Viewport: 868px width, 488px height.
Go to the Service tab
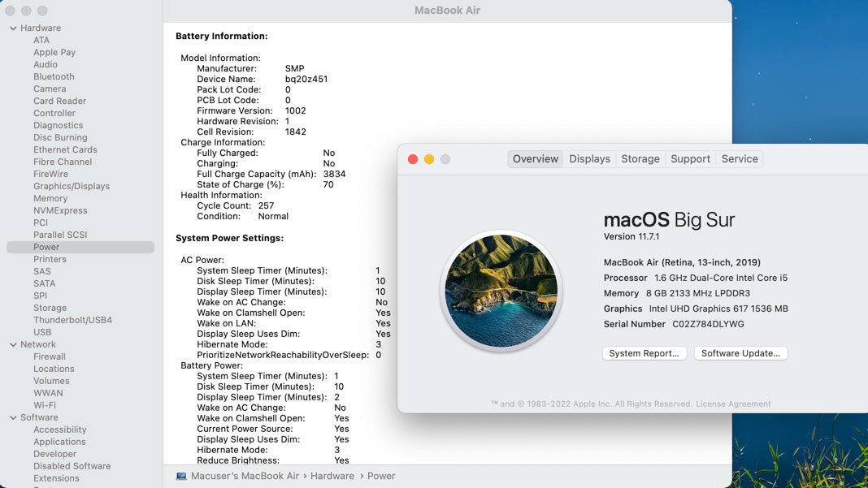pos(739,159)
